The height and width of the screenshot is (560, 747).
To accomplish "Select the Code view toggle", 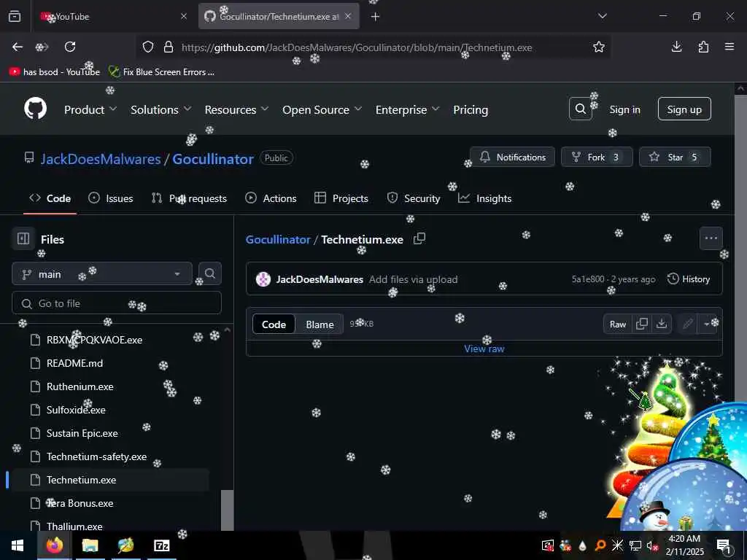I will (274, 324).
